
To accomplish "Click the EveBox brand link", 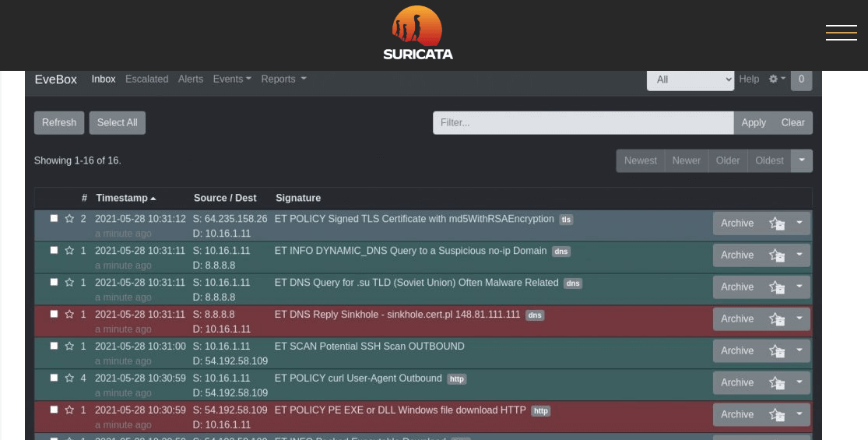I will 56,79.
